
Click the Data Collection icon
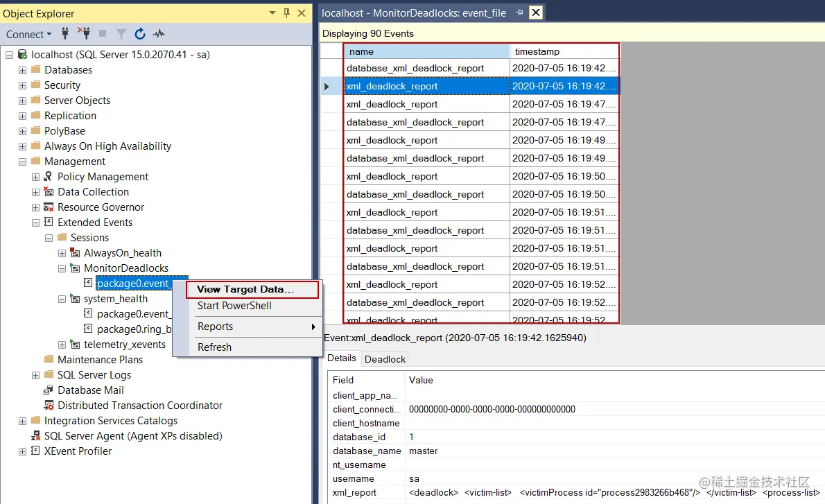click(x=49, y=191)
